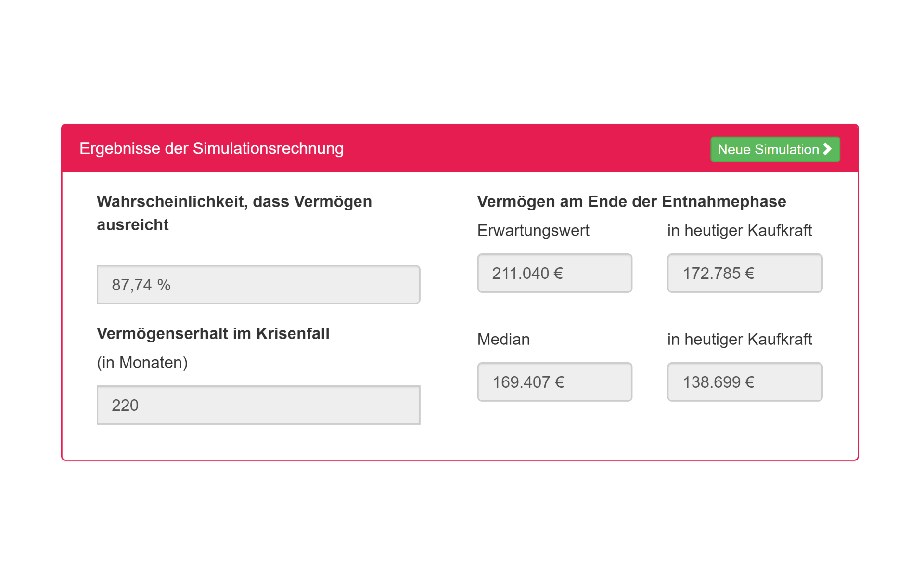Viewport: 924px width, 578px height.
Task: Click the Erwartungswert field showing 211.040 €
Action: [x=554, y=273]
